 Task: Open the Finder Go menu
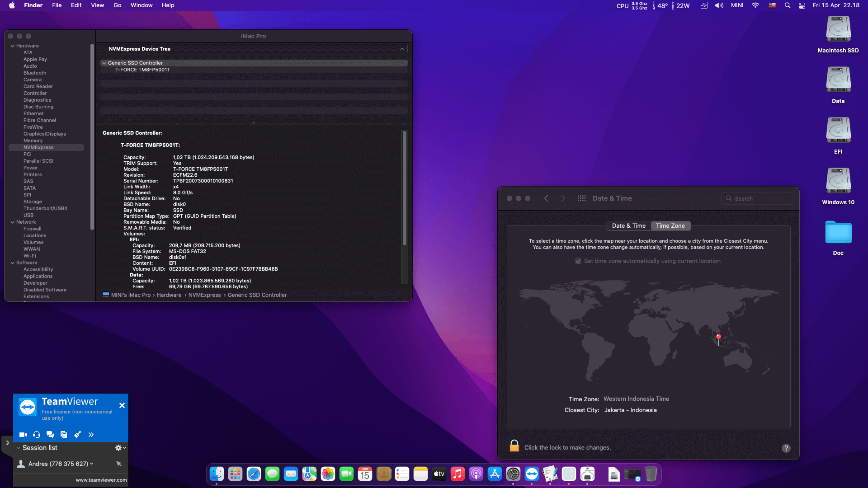click(117, 5)
